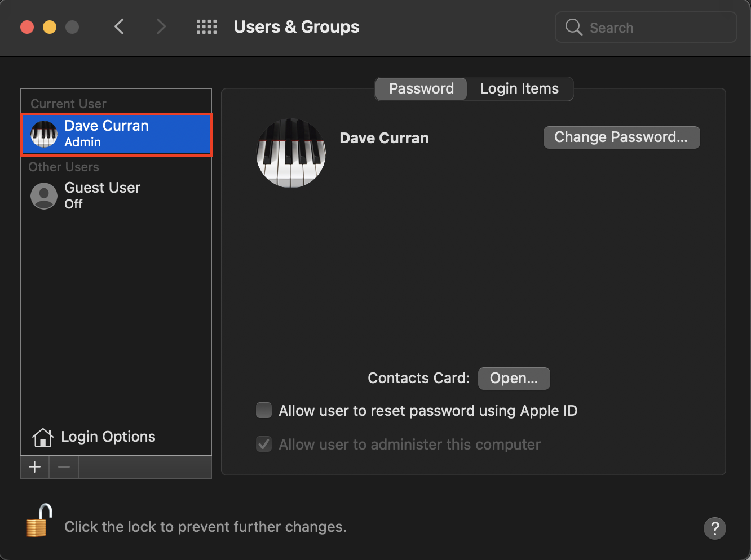Add a new user with plus button
751x560 pixels.
(x=35, y=467)
